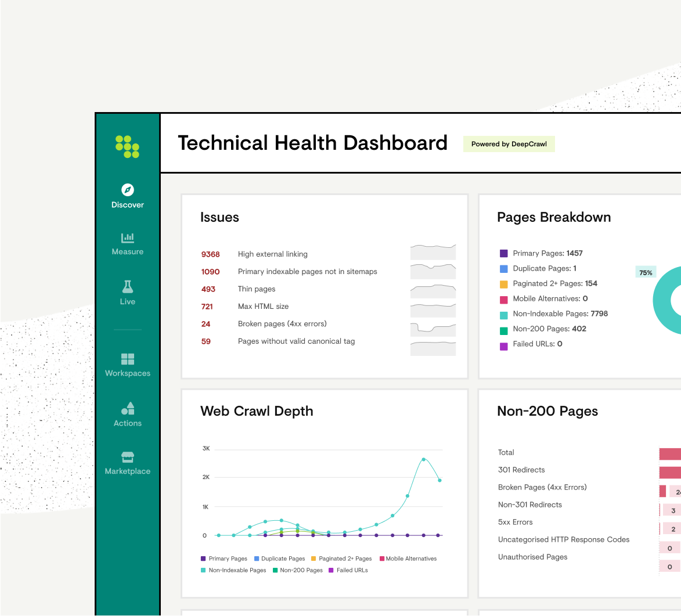Toggle Non-200 Pages series in chart legend
Viewport: 681px width, 616px height.
[x=298, y=570]
